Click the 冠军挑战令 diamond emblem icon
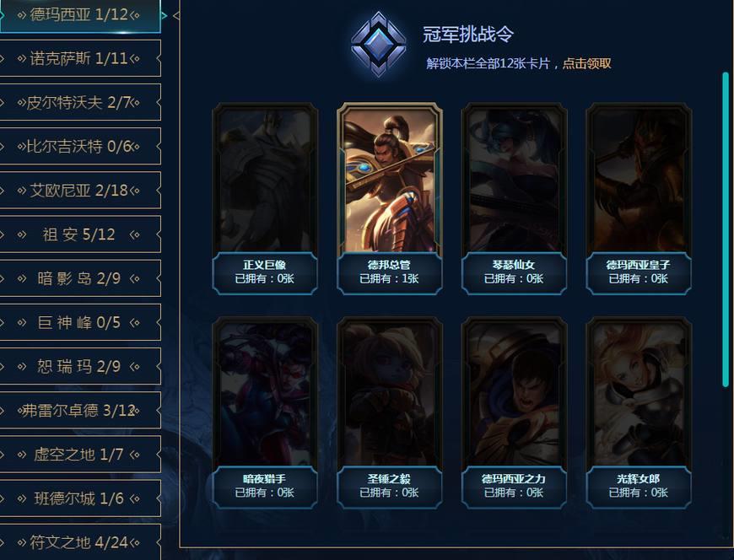This screenshot has width=734, height=560. [x=378, y=45]
